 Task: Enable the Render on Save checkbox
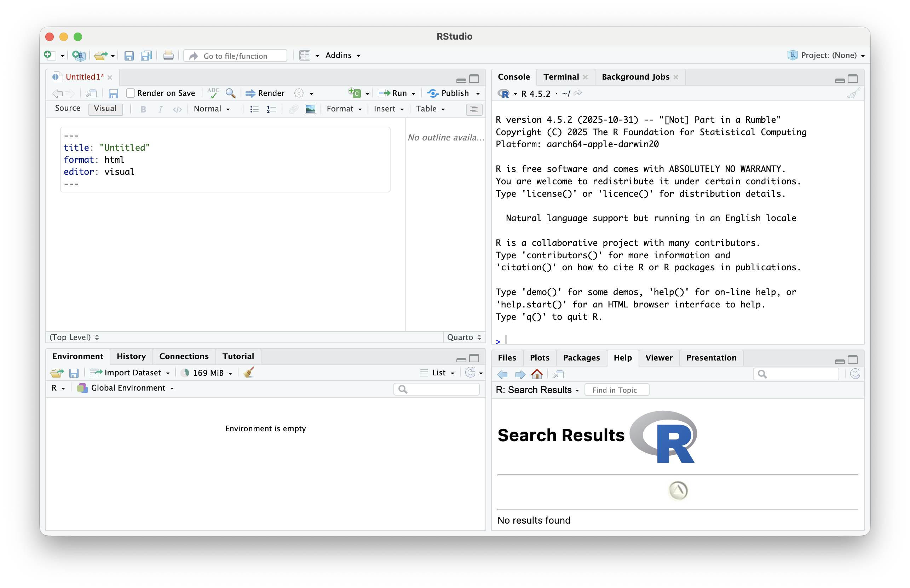[131, 93]
